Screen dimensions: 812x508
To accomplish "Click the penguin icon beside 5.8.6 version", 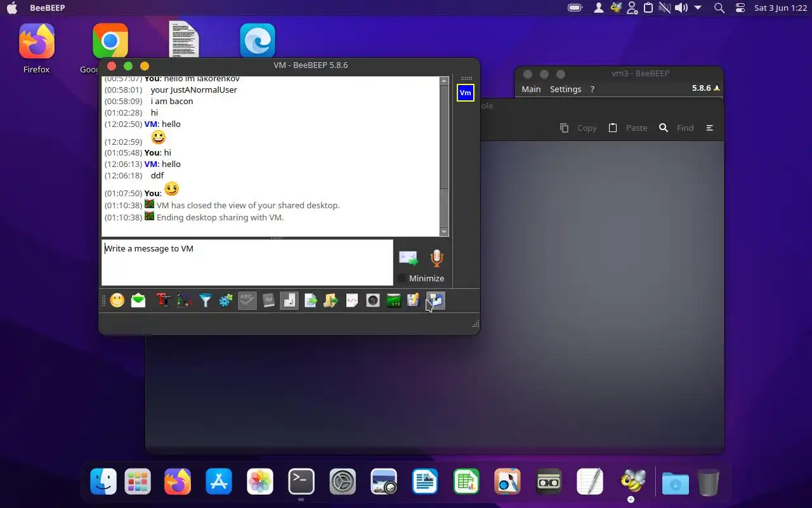I will pyautogui.click(x=717, y=88).
